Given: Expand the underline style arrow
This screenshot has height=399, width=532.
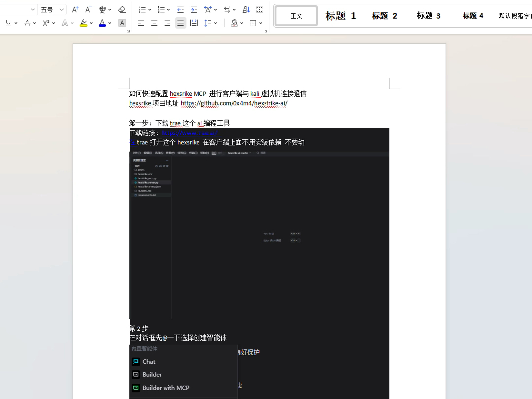Looking at the screenshot, I should [16, 23].
